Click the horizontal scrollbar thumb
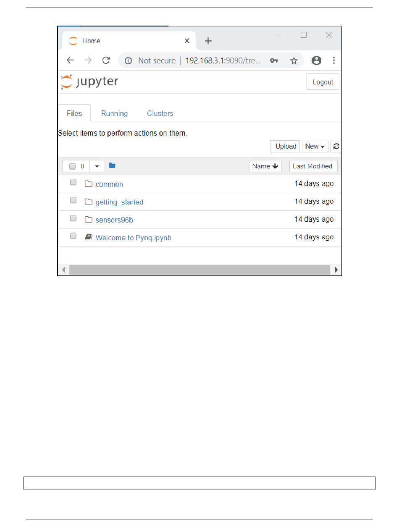 (x=199, y=270)
